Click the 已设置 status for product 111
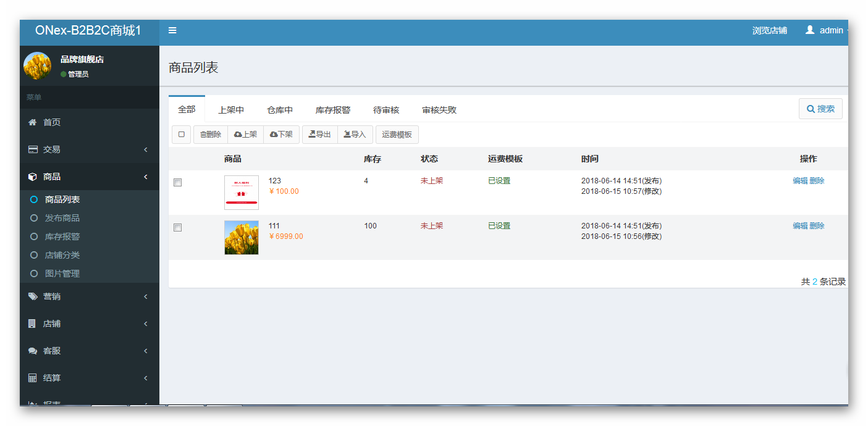 [499, 226]
